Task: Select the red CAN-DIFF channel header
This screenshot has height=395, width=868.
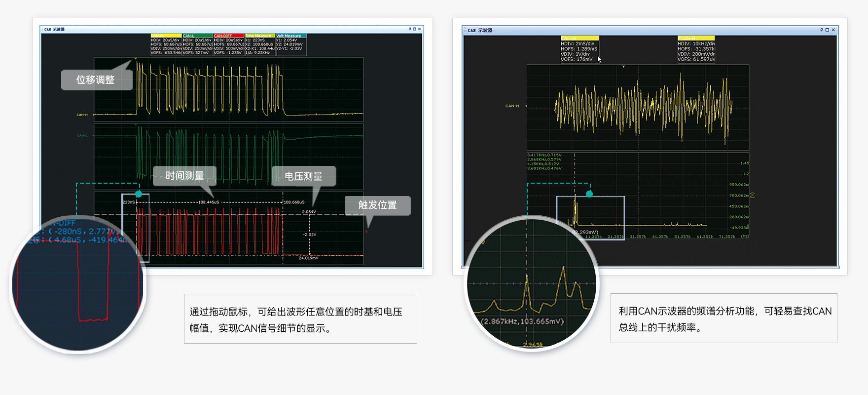Action: point(228,36)
